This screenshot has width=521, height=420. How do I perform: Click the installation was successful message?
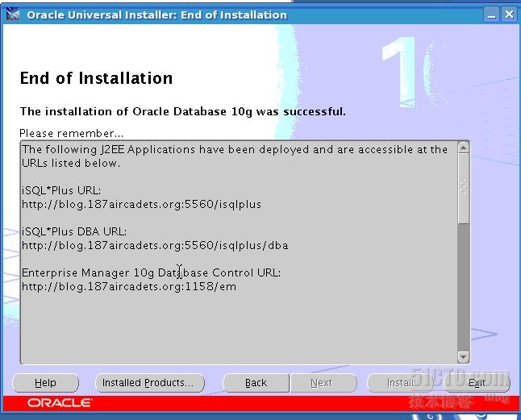[x=183, y=111]
